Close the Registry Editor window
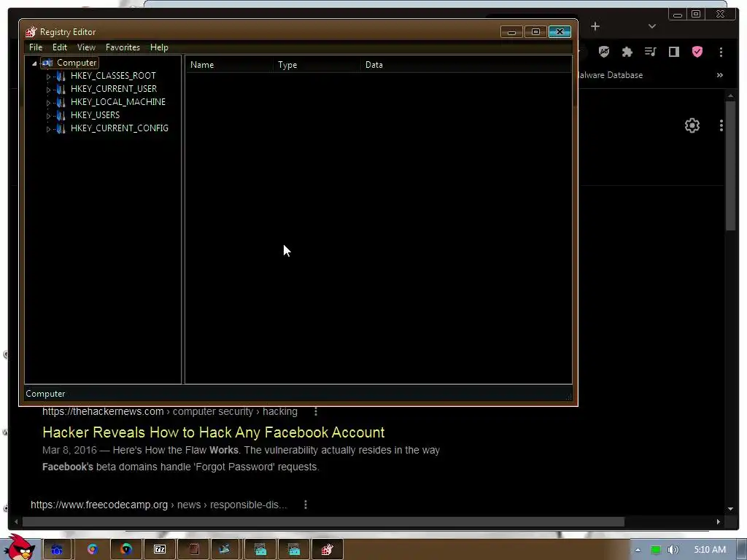Screen dimensions: 747x560 (560, 32)
